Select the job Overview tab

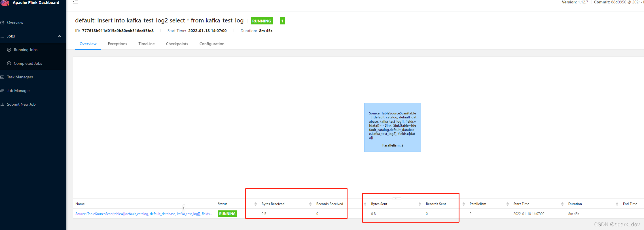coord(88,44)
